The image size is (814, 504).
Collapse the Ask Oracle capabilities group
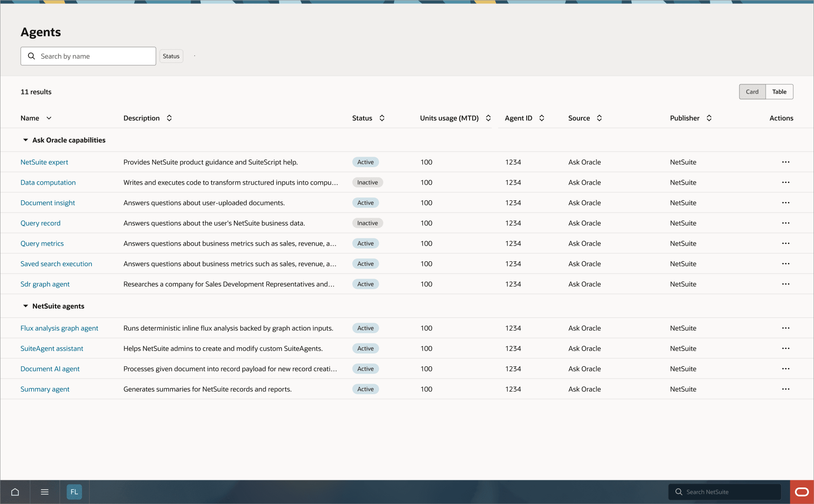(25, 140)
